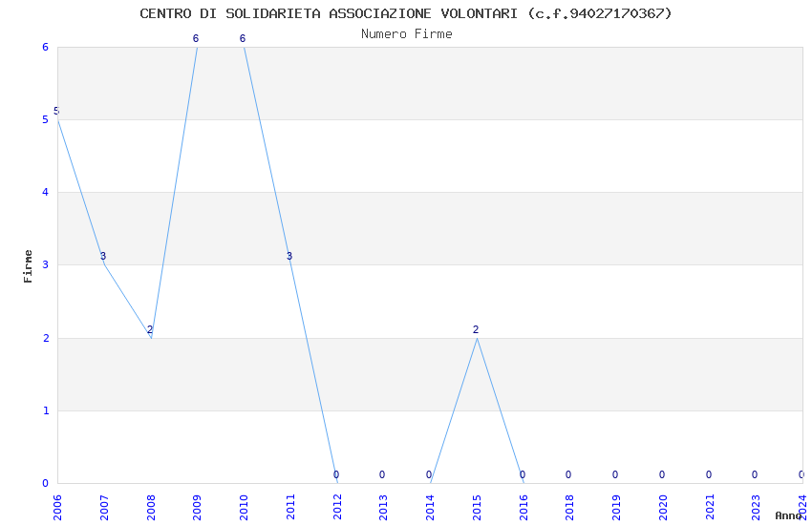Click the data value 0 above 2020

662,474
